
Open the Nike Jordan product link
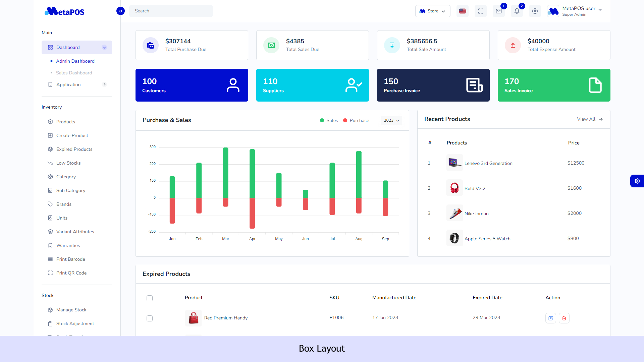(x=476, y=214)
